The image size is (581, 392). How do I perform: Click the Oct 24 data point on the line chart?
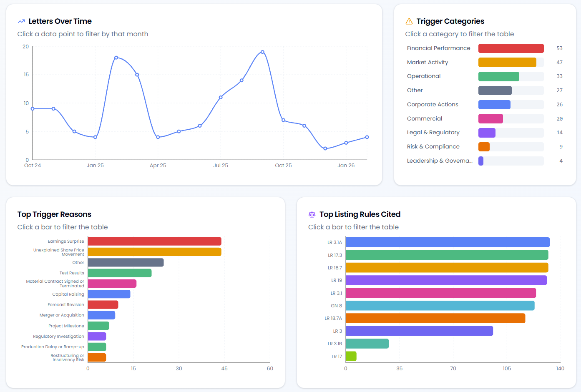point(33,108)
